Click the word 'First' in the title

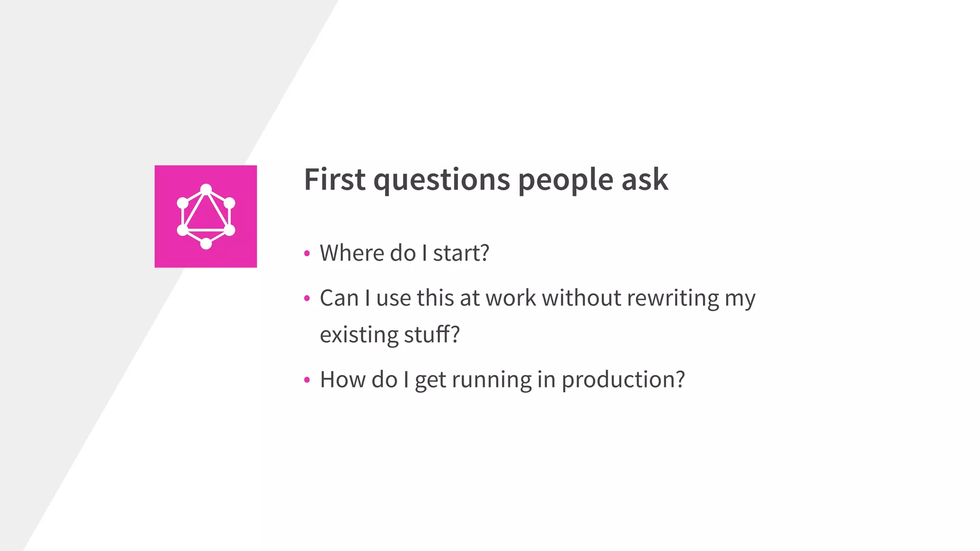coord(334,180)
